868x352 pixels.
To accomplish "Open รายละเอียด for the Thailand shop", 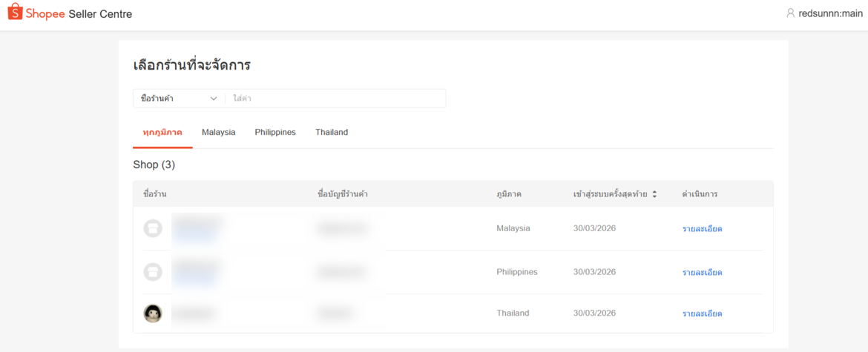I will 702,314.
